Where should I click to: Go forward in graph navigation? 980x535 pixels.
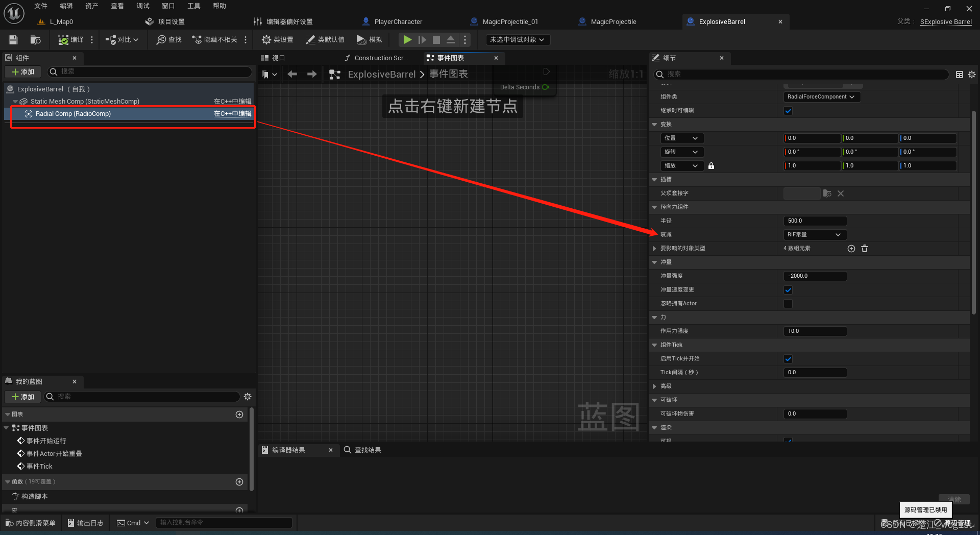(312, 75)
